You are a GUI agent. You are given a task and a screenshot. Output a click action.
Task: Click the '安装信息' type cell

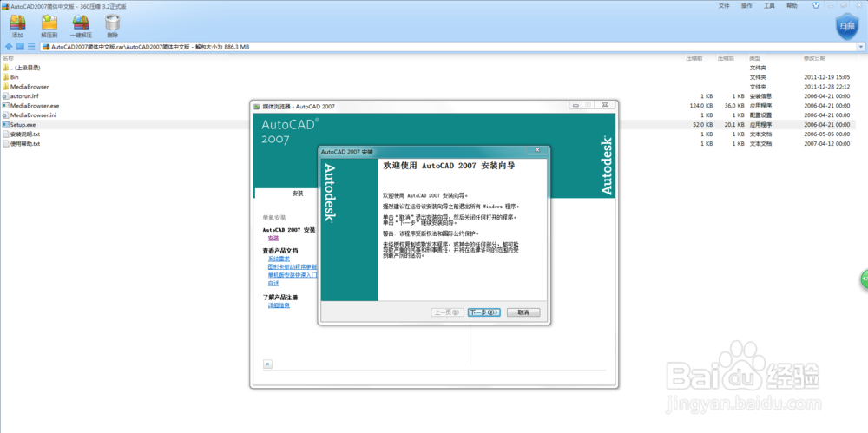pos(760,95)
